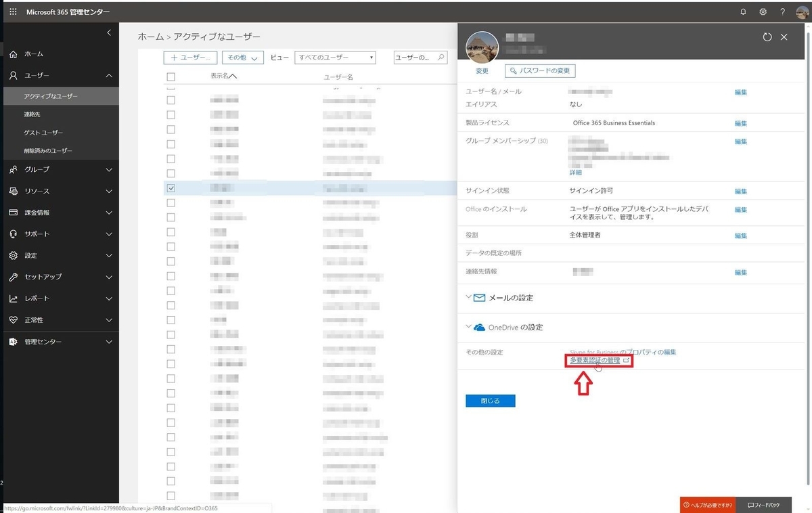Click the パスワードの変更 button
The height and width of the screenshot is (513, 812).
coord(539,70)
